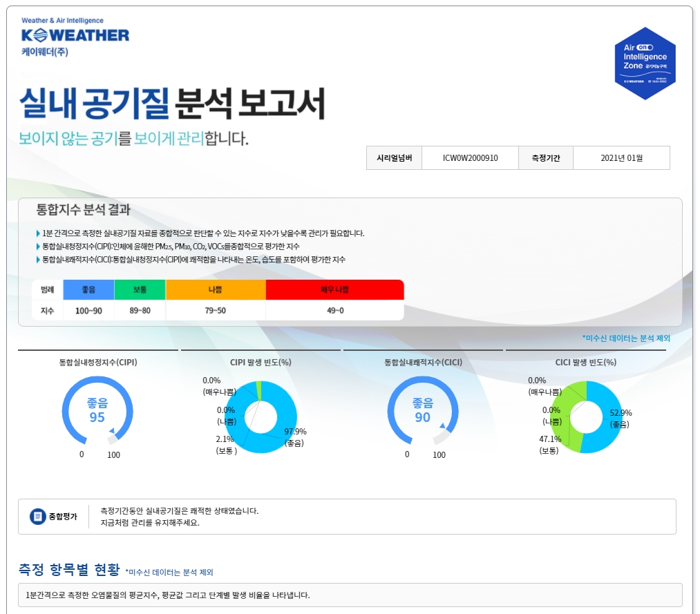Click the 47.1% 보통 label on CICI chart
Viewport: 700px width, 614px height.
pyautogui.click(x=550, y=444)
